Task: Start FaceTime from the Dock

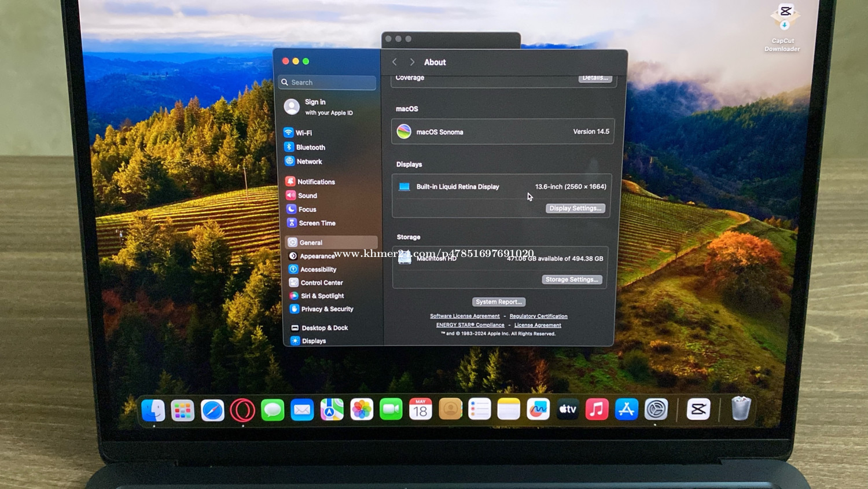Action: 391,410
